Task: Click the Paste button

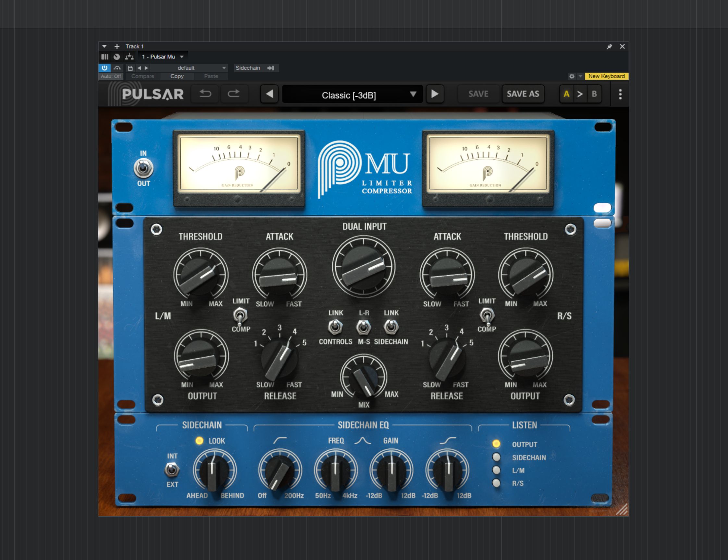Action: (211, 76)
